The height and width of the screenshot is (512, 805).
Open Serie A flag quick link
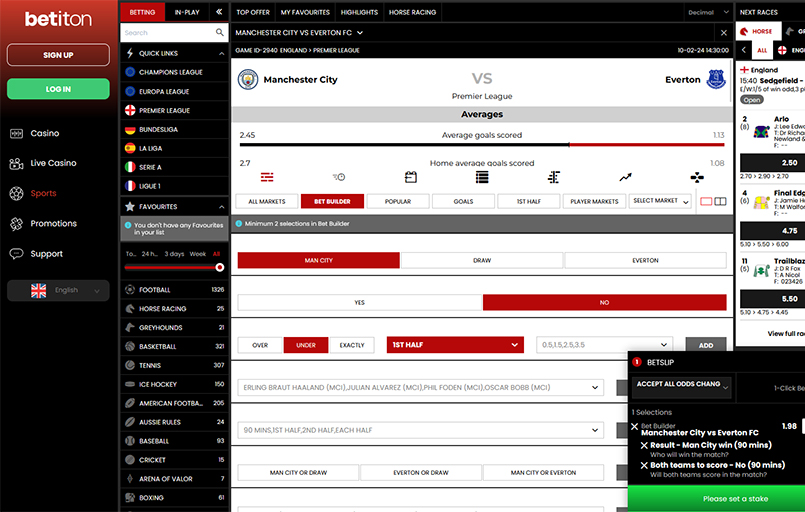(130, 167)
